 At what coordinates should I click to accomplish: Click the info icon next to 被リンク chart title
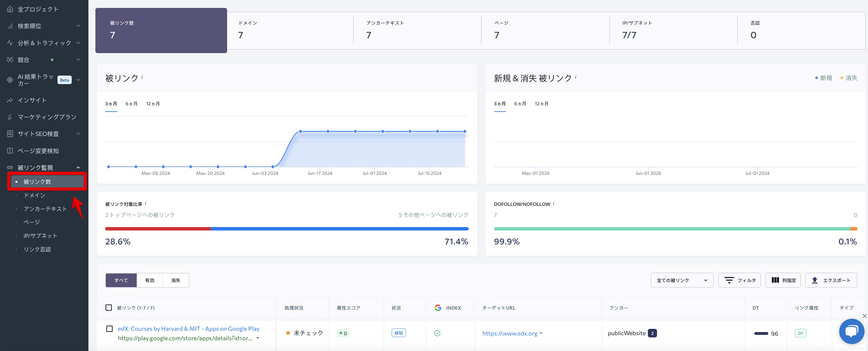pos(142,77)
